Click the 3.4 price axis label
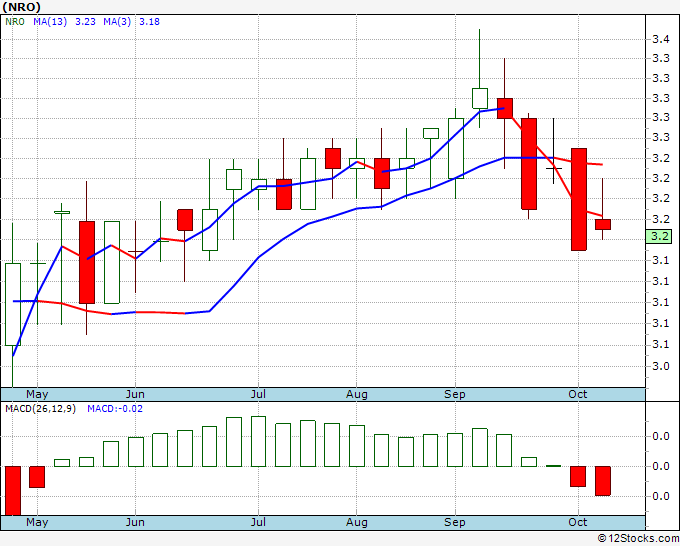 [660, 39]
